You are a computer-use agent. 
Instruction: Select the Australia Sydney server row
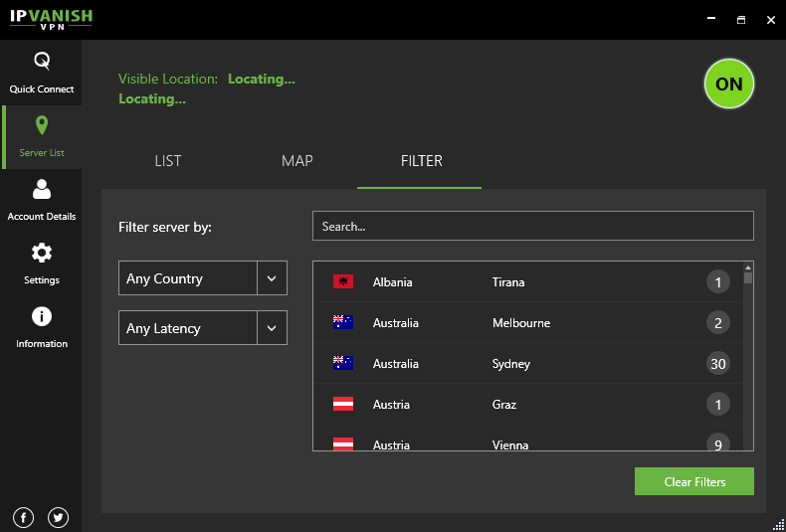[x=527, y=364]
